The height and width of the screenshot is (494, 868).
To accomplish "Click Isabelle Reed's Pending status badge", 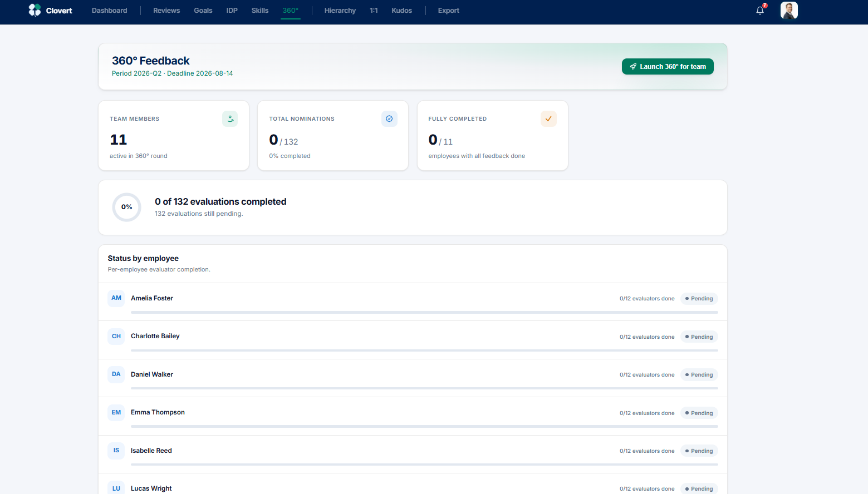I will coord(699,451).
